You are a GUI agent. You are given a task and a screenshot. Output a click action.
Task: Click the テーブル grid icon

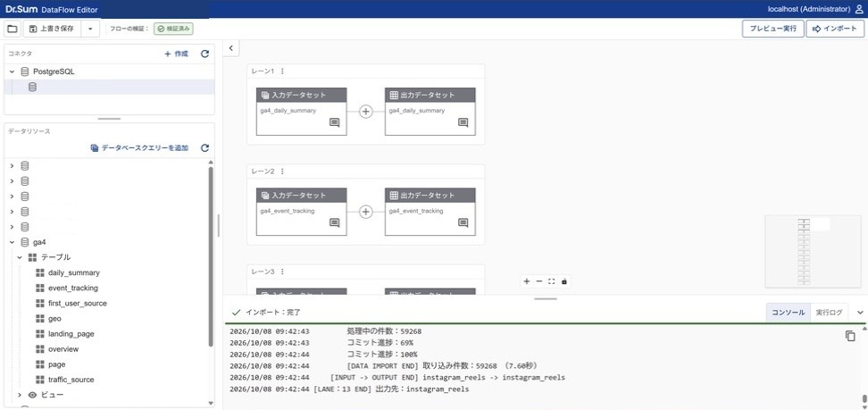pyautogui.click(x=32, y=257)
